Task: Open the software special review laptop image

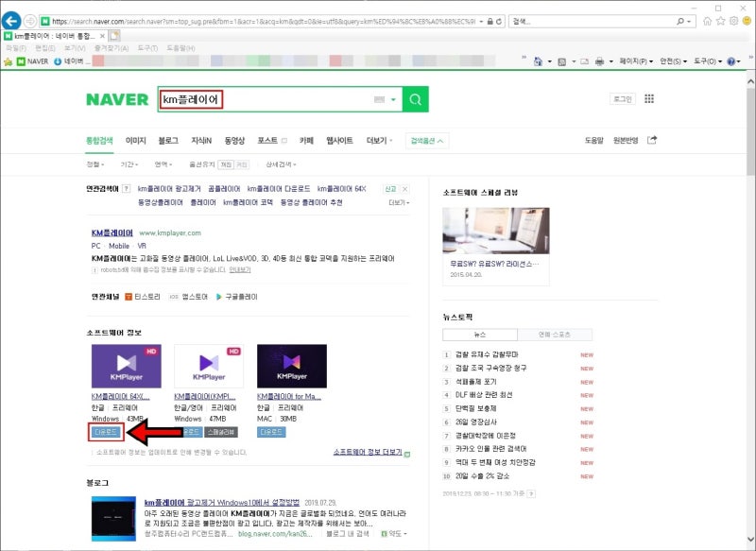Action: coord(495,231)
